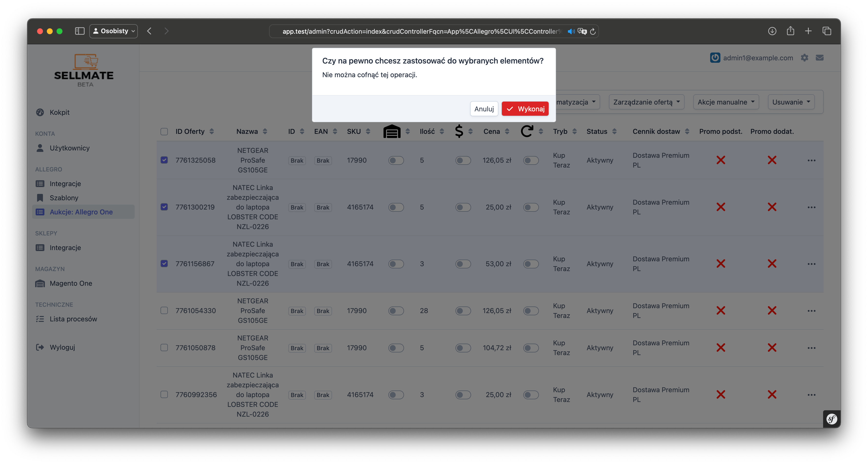Click the user power avatar icon
This screenshot has width=868, height=464.
point(715,58)
